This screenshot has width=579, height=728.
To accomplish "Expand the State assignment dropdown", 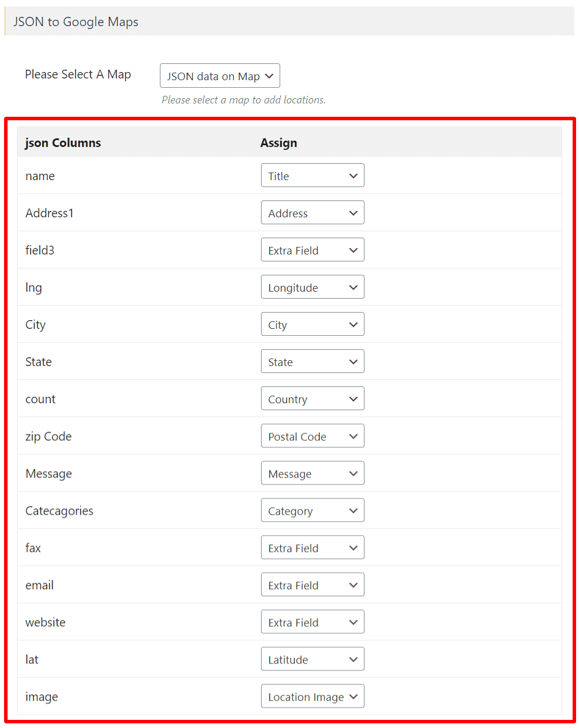I will click(x=312, y=361).
